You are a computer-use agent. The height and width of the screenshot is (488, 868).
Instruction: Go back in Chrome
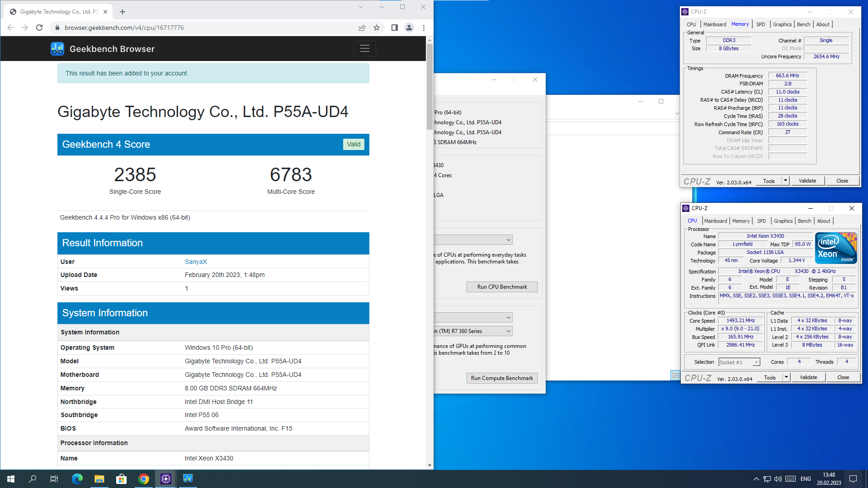(10, 28)
